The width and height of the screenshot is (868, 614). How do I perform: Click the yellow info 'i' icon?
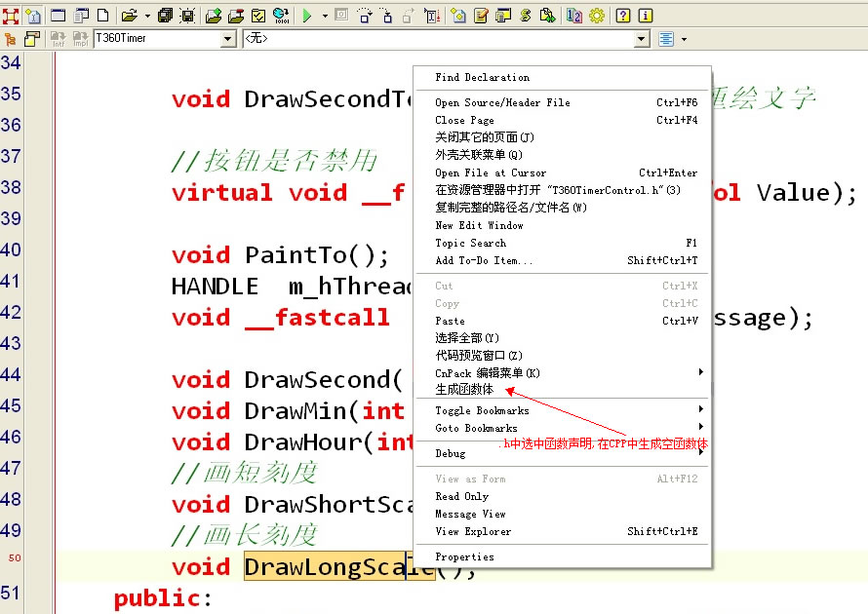pyautogui.click(x=645, y=15)
